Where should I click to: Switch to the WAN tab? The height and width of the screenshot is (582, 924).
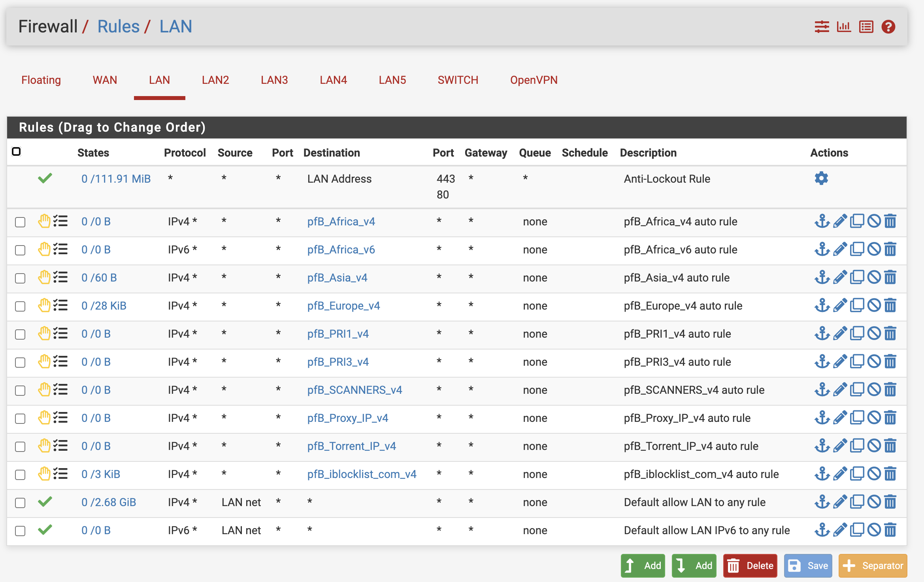[105, 80]
